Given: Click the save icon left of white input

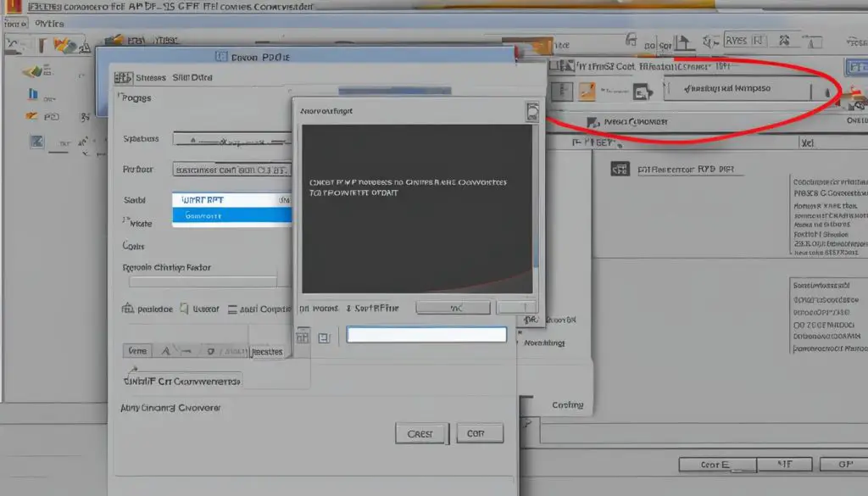Looking at the screenshot, I should [x=324, y=337].
